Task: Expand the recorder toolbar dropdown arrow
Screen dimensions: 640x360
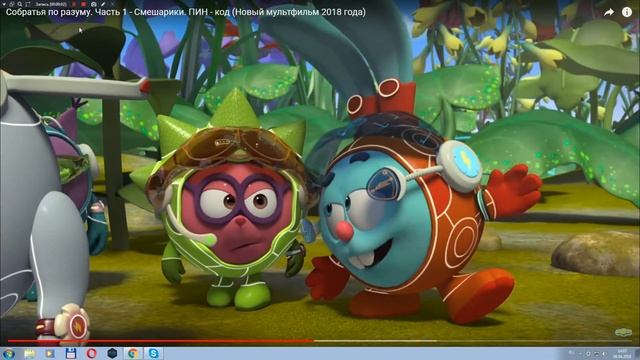Action: coord(4,4)
